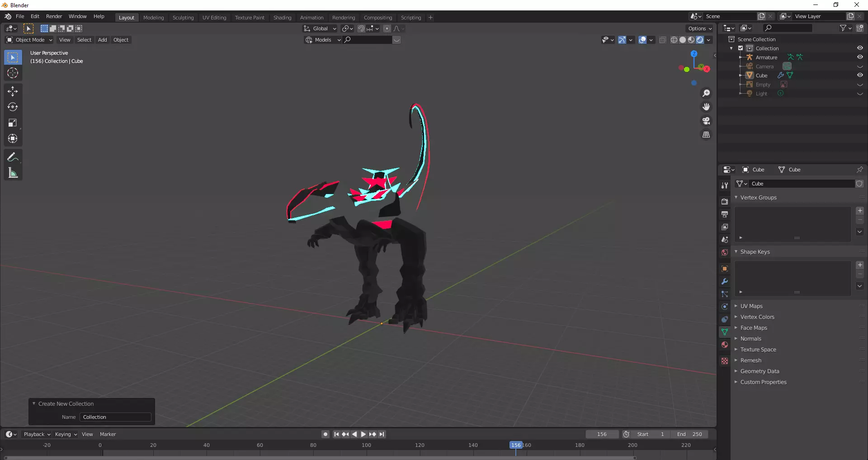Select the Measure tool

(13, 173)
